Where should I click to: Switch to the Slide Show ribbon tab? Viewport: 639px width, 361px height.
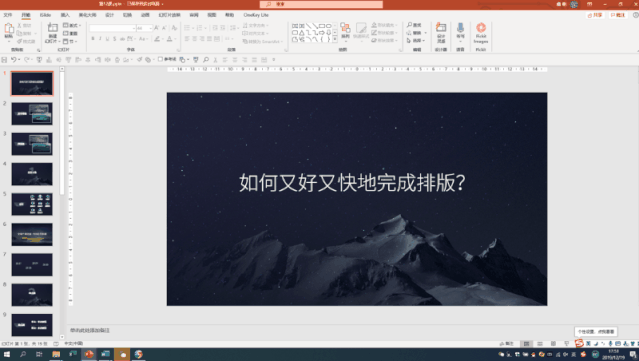click(169, 15)
